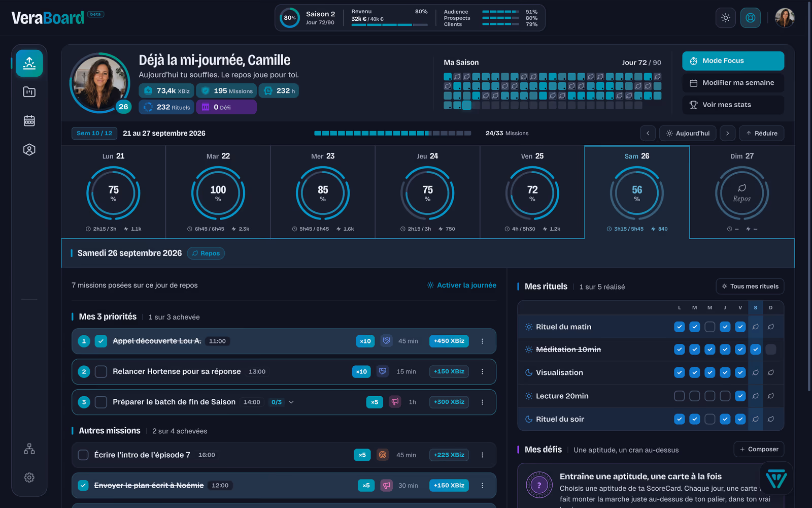Select Dim 27 rest day card
812x508 pixels.
(742, 192)
